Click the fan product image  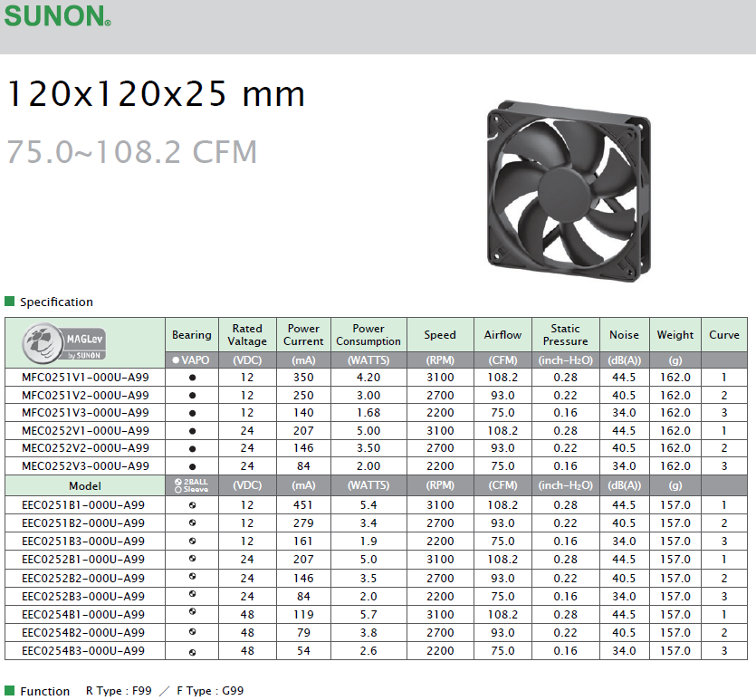tap(569, 191)
